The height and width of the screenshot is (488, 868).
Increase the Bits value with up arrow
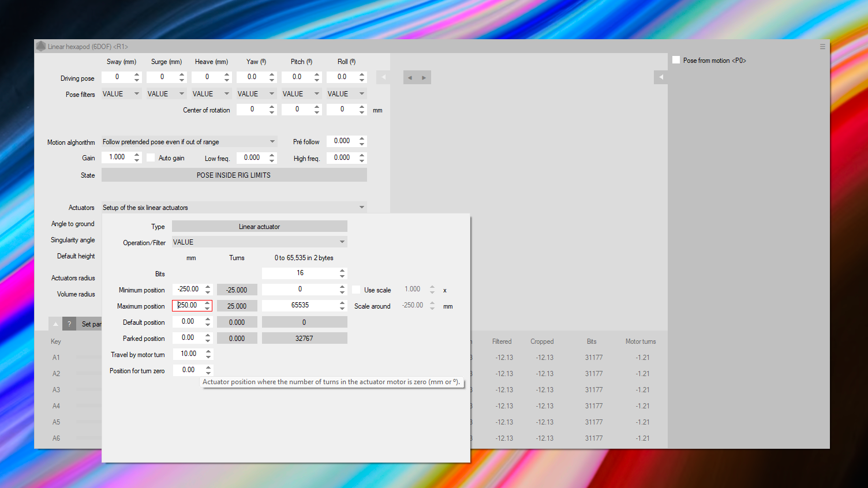(342, 271)
